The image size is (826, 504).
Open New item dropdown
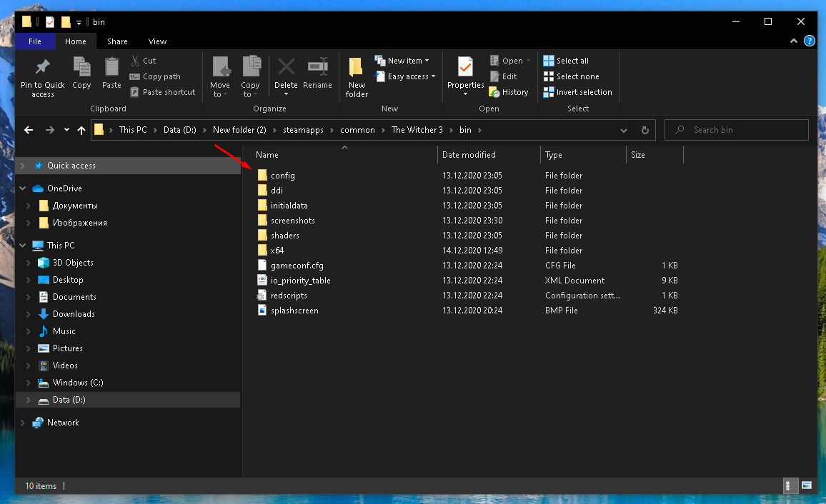(x=402, y=61)
